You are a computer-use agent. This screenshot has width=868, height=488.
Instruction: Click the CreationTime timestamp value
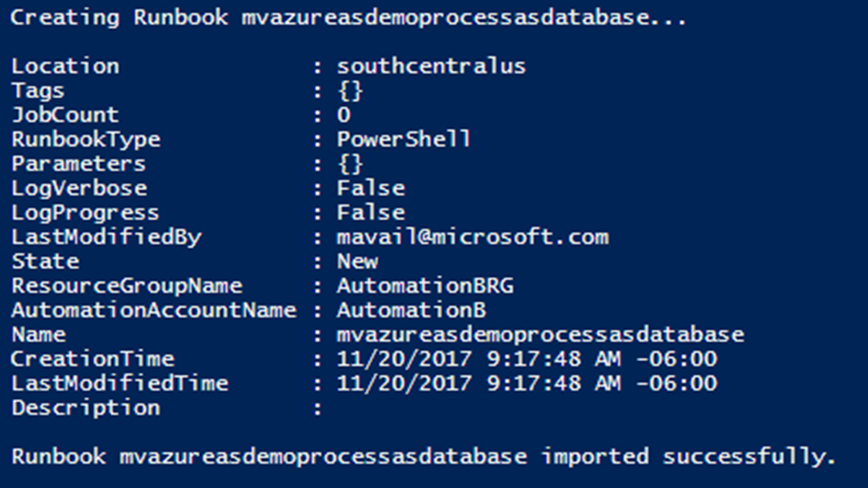point(526,359)
